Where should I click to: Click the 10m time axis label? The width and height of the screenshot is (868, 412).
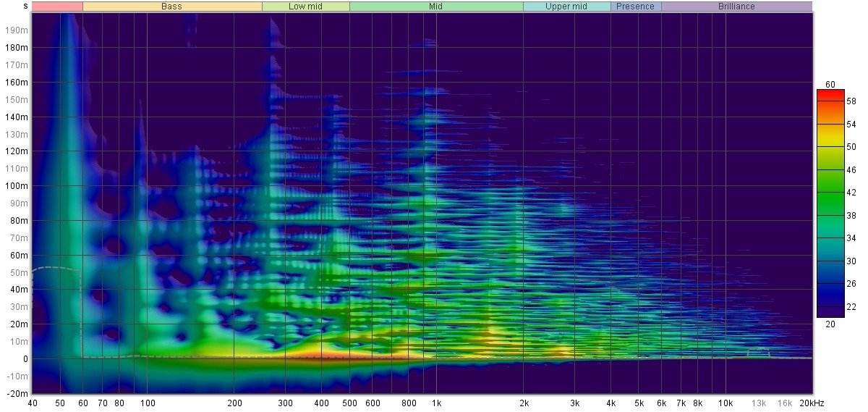pos(19,342)
